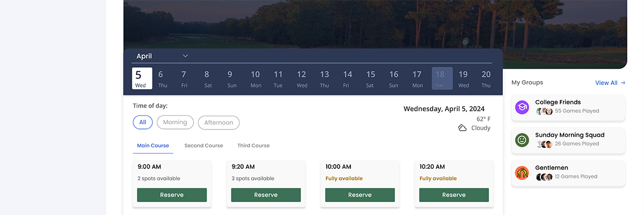Select Tuesday the 18th date
The width and height of the screenshot is (644, 215).
tap(440, 78)
